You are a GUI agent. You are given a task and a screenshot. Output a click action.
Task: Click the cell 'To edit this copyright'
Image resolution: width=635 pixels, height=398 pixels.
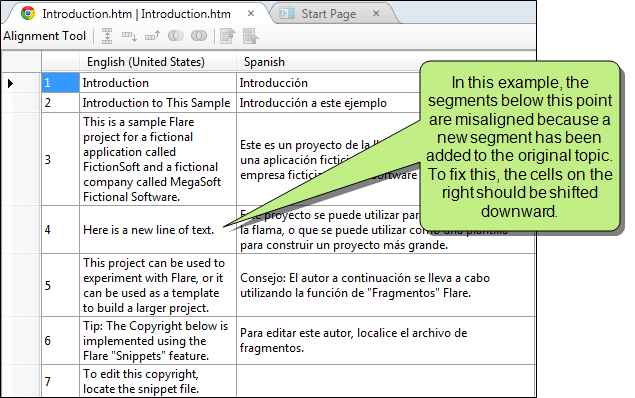pyautogui.click(x=158, y=381)
